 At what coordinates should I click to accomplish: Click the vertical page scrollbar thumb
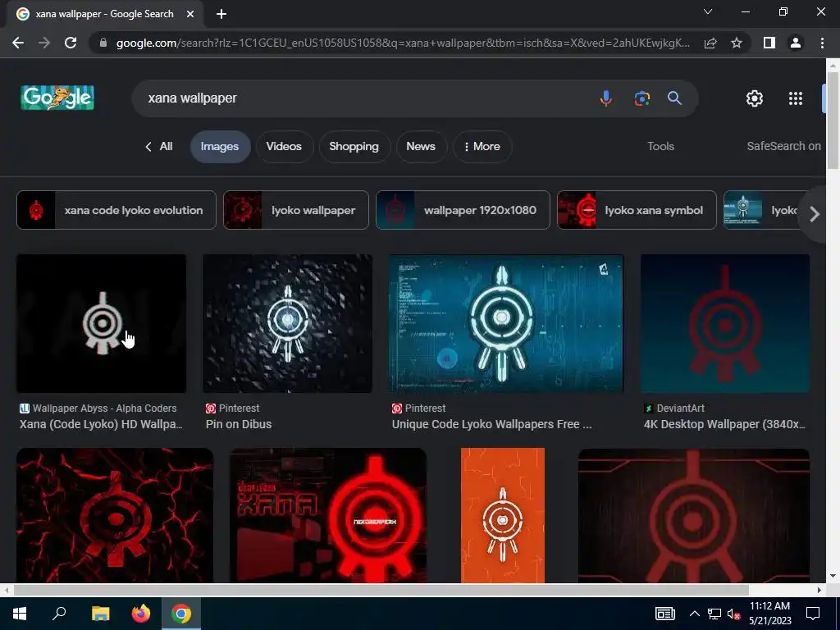(833, 121)
